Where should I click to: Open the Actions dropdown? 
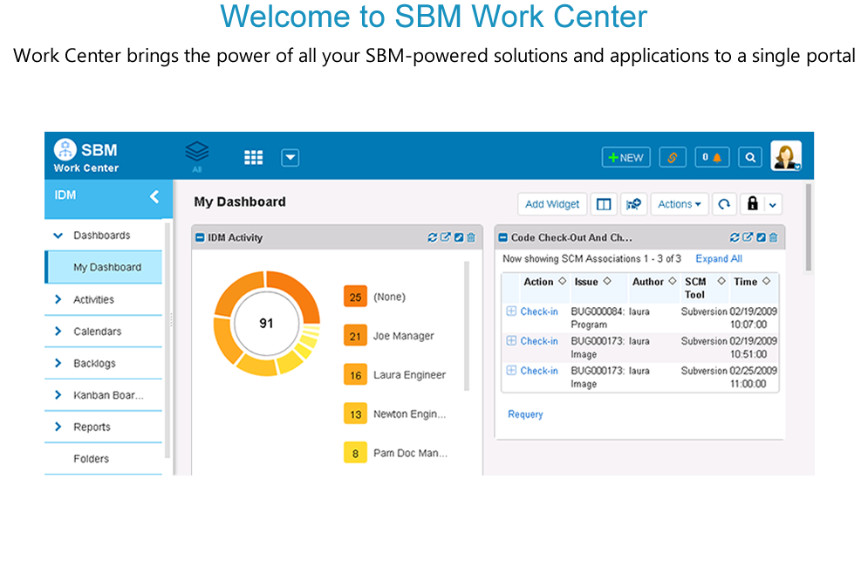coord(679,204)
